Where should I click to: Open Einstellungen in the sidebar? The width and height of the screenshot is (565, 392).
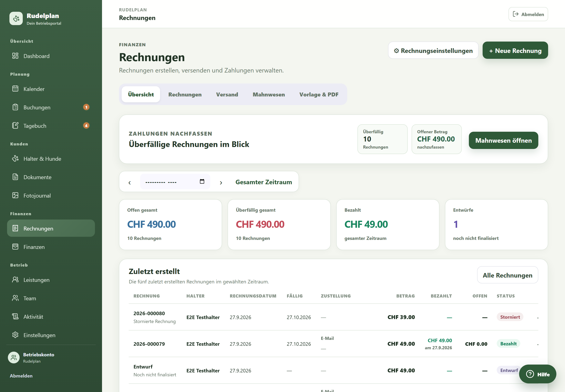[51, 335]
